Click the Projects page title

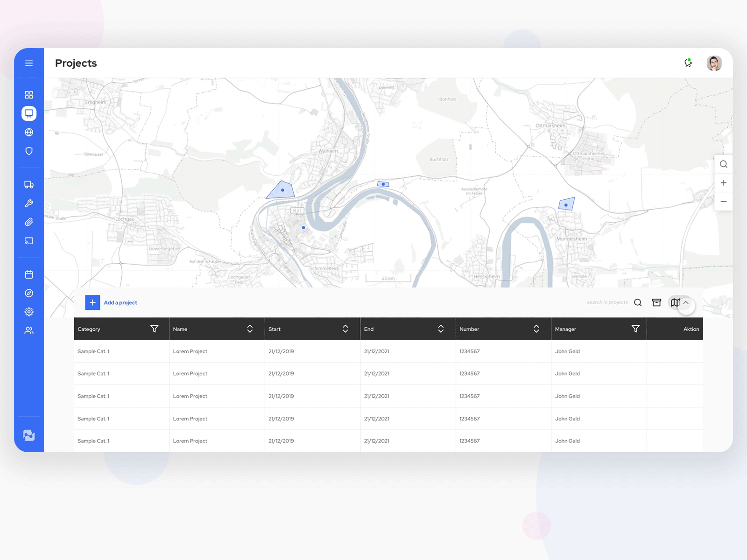click(76, 63)
